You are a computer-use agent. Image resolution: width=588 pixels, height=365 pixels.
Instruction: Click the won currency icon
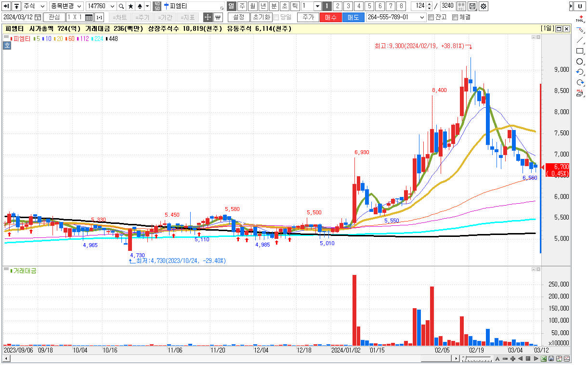218,17
